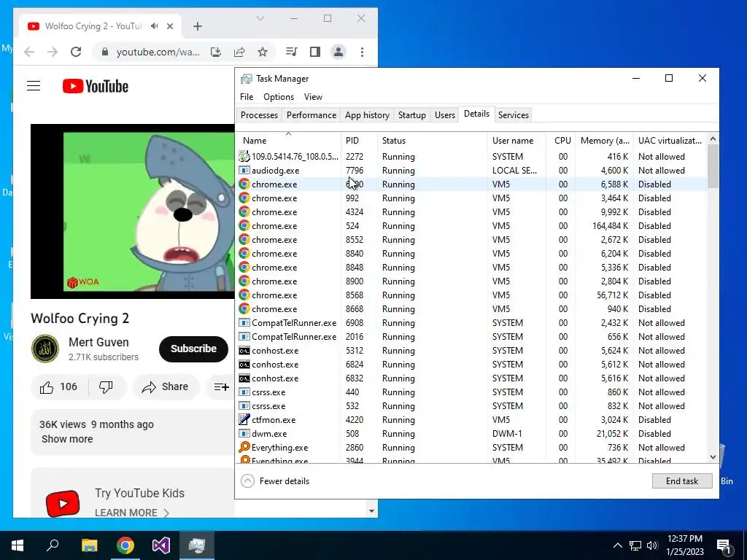747x560 pixels.
Task: Select CompatTelRunner.exe with PID 6908
Action: pos(471,323)
